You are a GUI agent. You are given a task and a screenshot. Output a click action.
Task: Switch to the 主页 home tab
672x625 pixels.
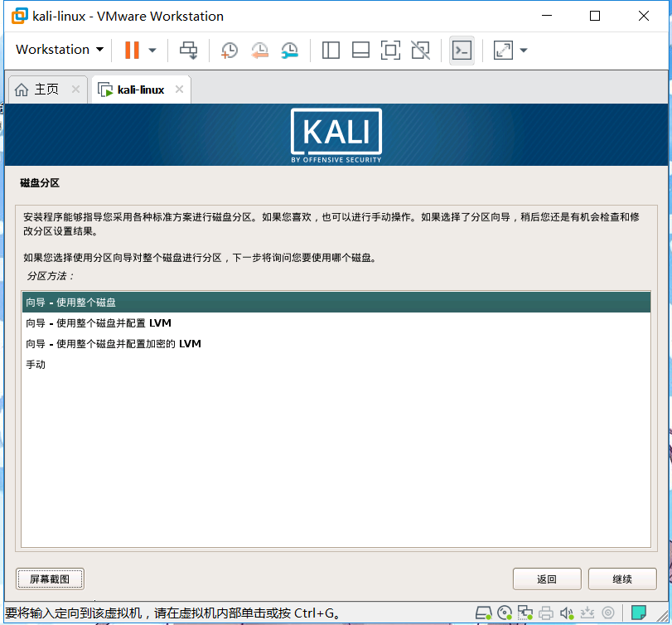46,90
